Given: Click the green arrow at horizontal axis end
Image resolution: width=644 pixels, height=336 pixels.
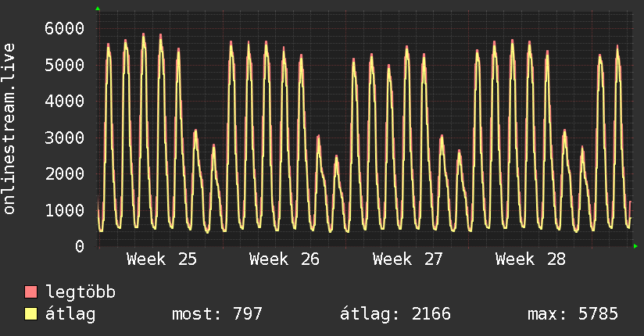Looking at the screenshot, I should point(635,246).
